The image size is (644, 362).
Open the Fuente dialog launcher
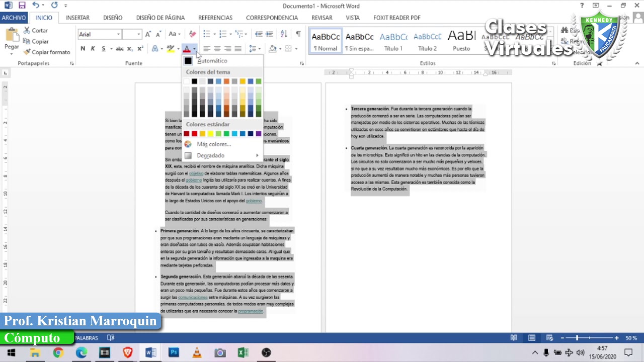(302, 63)
